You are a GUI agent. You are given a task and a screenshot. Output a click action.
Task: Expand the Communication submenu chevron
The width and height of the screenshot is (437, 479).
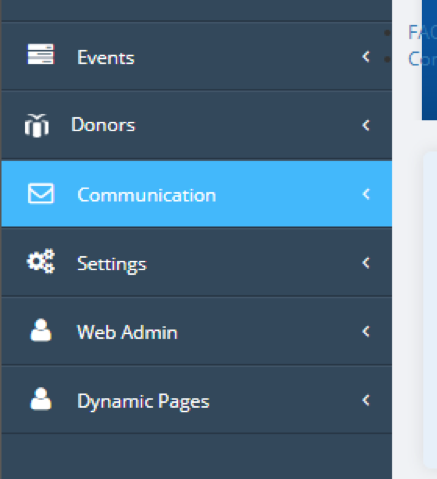(366, 194)
